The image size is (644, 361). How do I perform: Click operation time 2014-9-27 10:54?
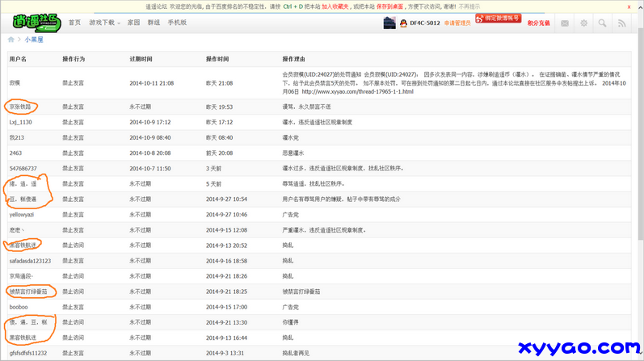click(226, 199)
